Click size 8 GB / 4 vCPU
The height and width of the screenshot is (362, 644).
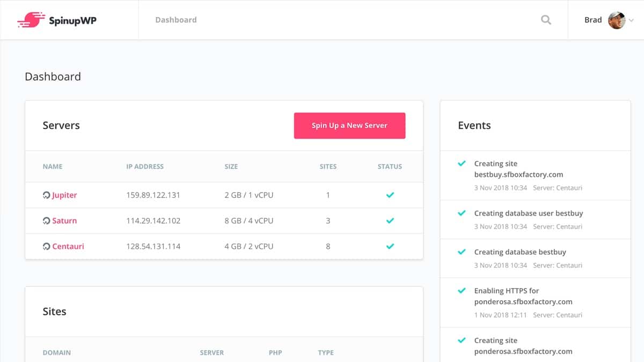pyautogui.click(x=249, y=221)
